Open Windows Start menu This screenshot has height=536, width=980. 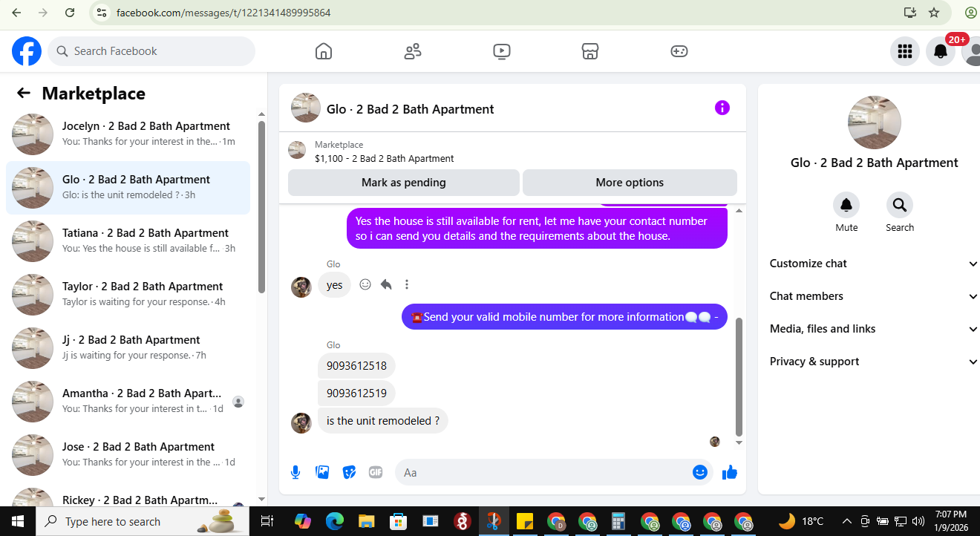[17, 521]
